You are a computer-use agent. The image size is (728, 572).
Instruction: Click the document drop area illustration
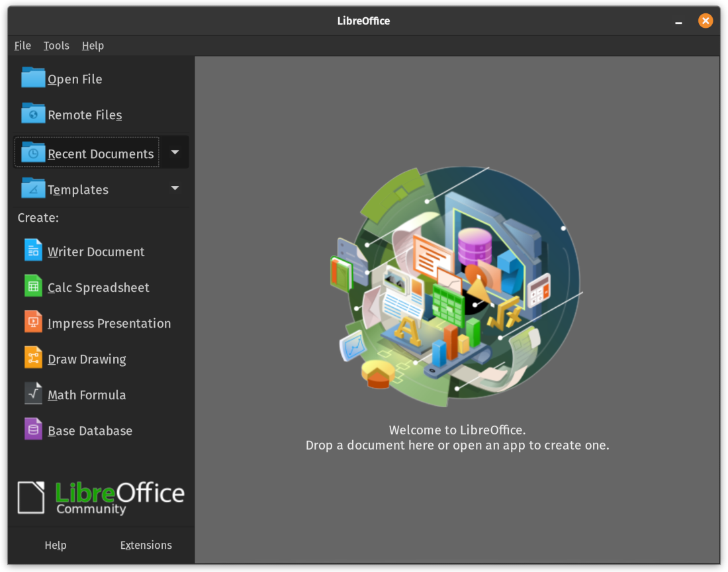[457, 285]
